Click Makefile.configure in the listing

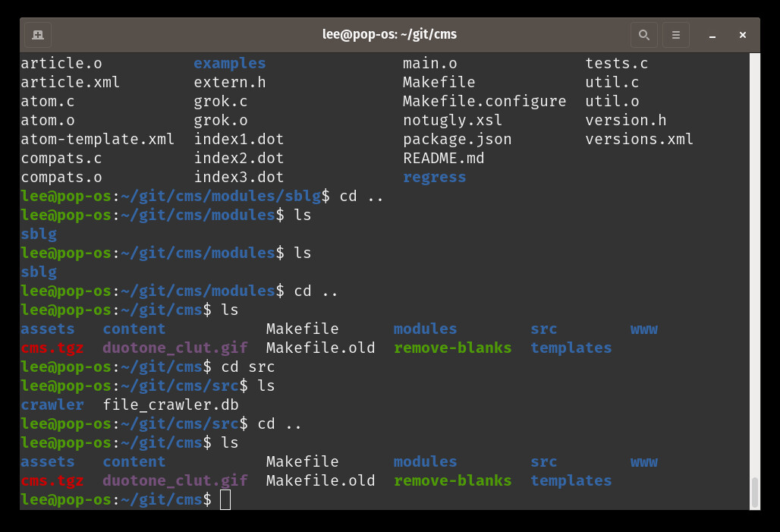pyautogui.click(x=484, y=101)
